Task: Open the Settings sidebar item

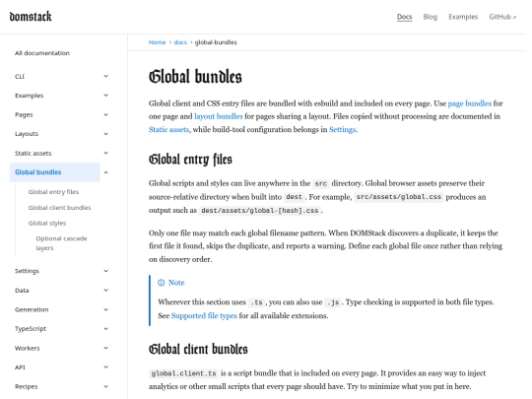Action: [27, 271]
